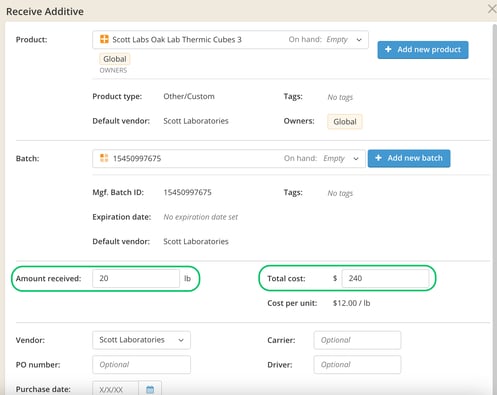
Task: Click the batch chevron arrow beside On hand Empty
Action: (x=356, y=158)
